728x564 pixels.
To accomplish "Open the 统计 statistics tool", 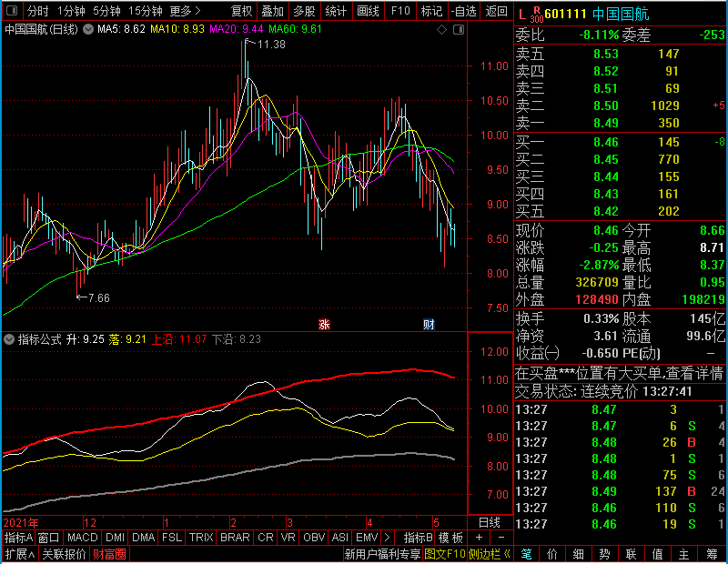I will point(336,11).
